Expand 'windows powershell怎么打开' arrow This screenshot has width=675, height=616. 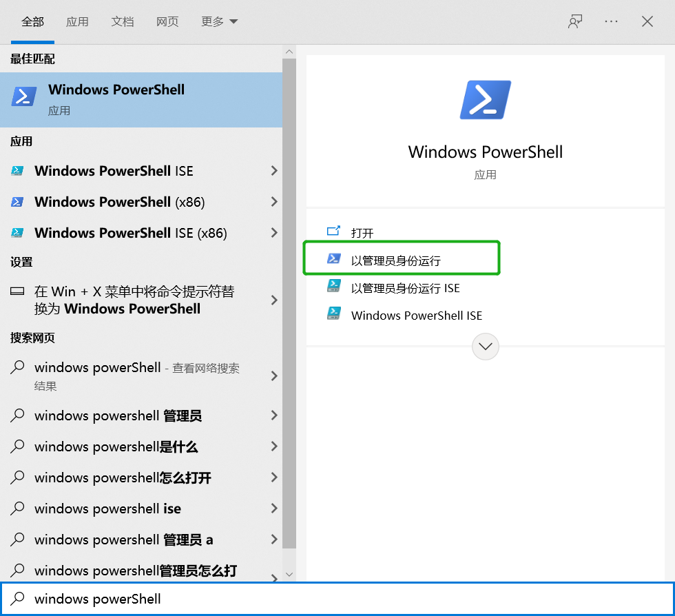tap(274, 478)
